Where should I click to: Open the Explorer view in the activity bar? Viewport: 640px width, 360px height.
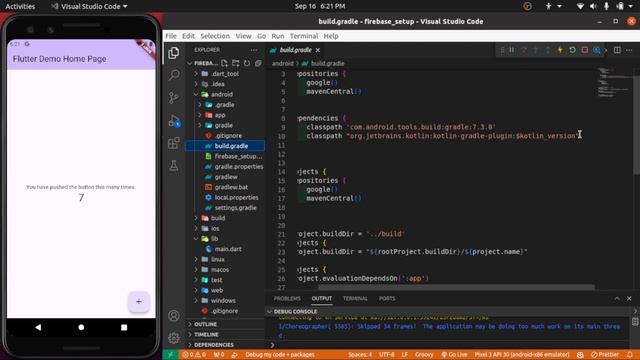[x=174, y=53]
